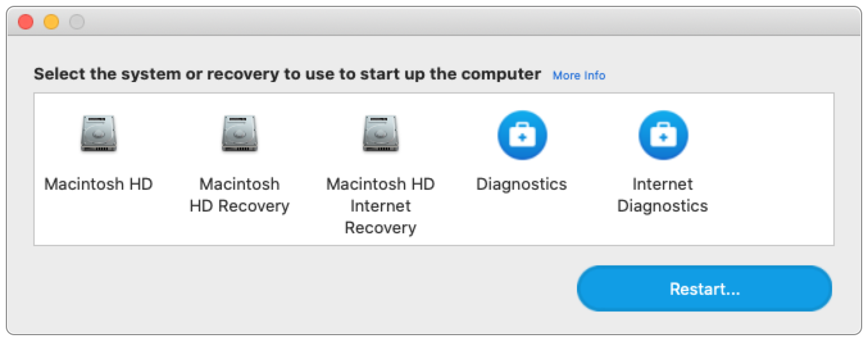Choose the Macintosh HD Recovery disk icon
Screen dimensions: 868x341
pyautogui.click(x=239, y=134)
